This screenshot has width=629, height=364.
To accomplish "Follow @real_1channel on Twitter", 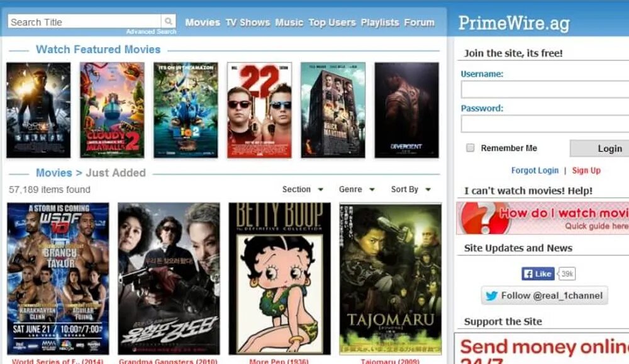I will pos(544,295).
